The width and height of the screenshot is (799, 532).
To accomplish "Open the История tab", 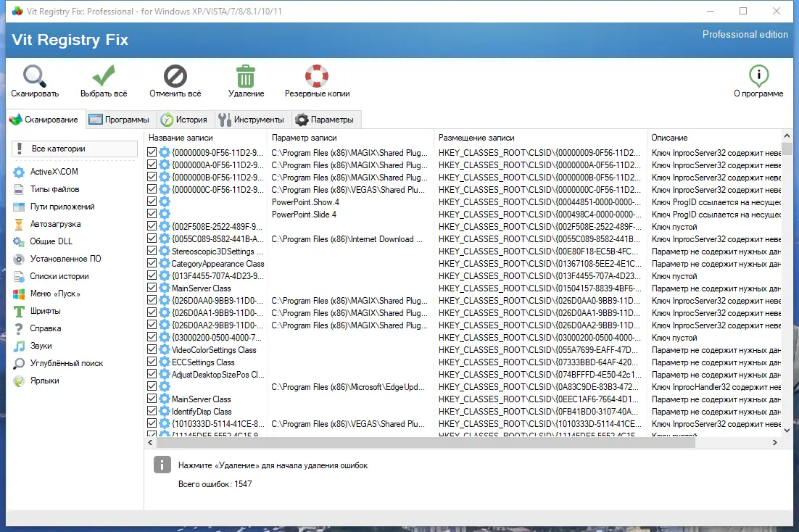I will (x=186, y=120).
